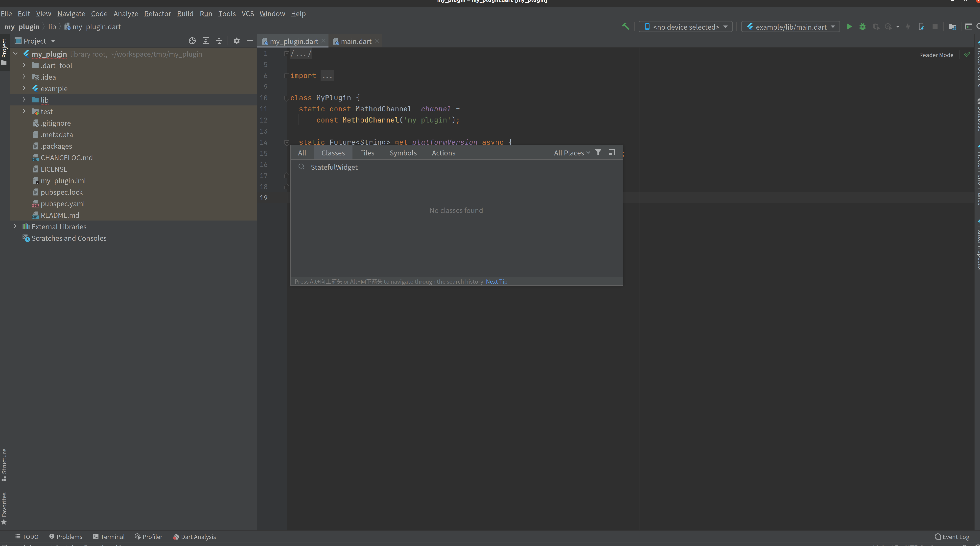Open the run configuration example/lib/main.dart dropdown
Viewport: 980px width, 546px height.
pos(790,27)
